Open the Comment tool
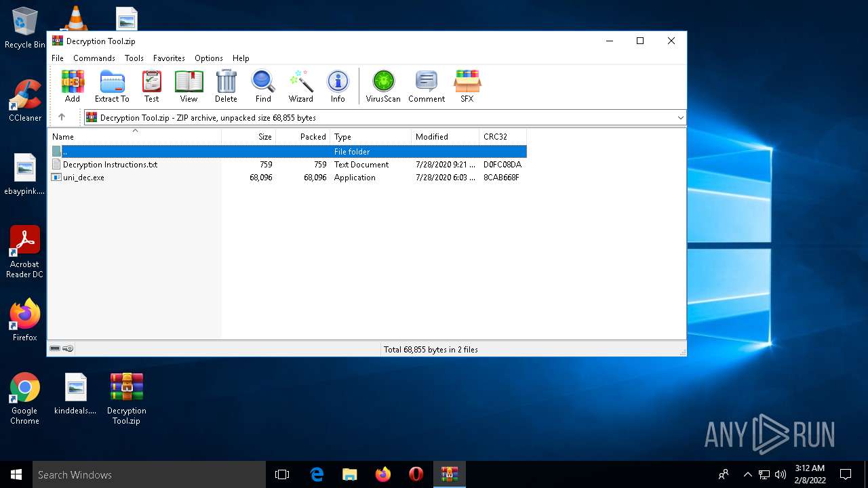Viewport: 868px width, 488px height. pyautogui.click(x=427, y=86)
